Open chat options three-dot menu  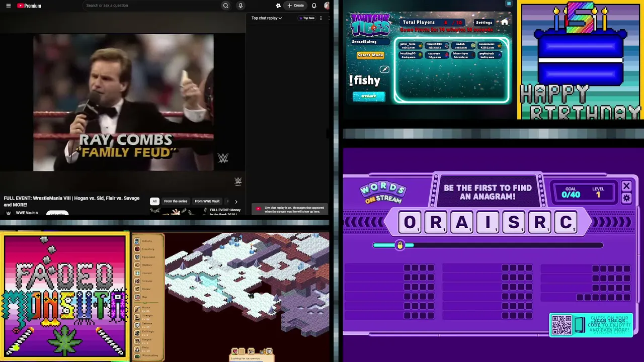click(x=321, y=18)
